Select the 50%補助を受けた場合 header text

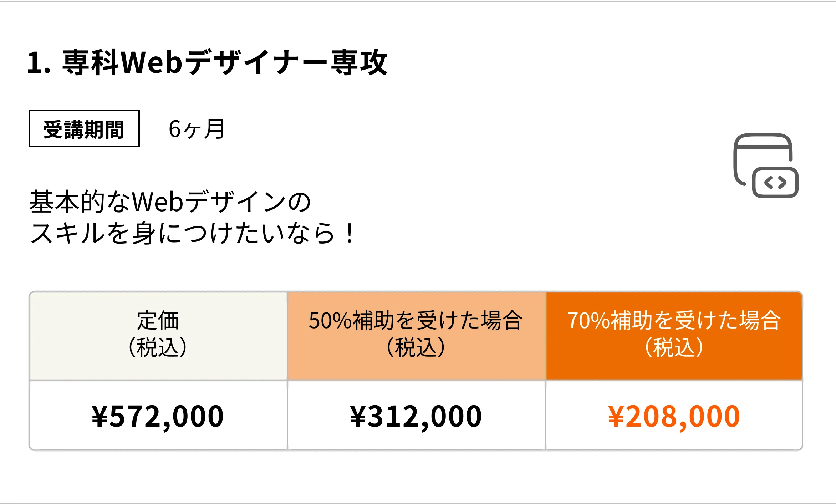416,320
